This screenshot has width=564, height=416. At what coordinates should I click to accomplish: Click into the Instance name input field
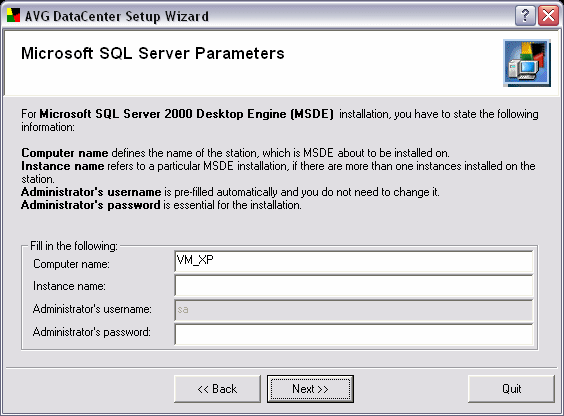click(353, 286)
